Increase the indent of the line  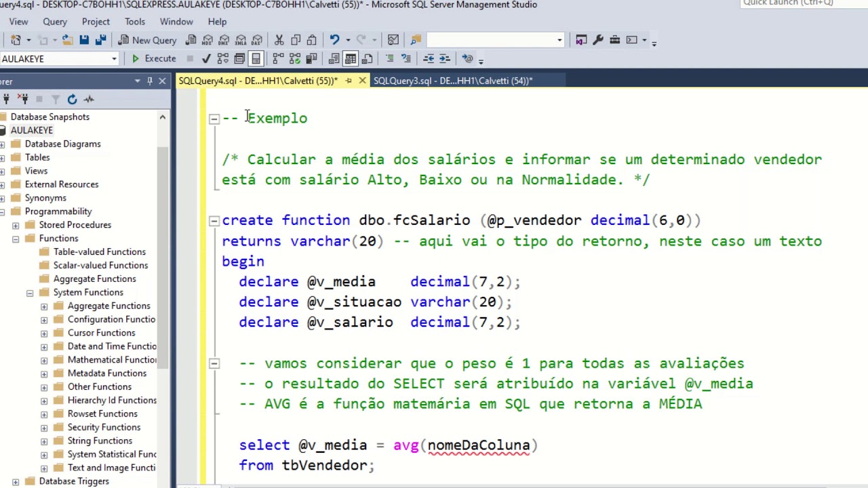(445, 58)
